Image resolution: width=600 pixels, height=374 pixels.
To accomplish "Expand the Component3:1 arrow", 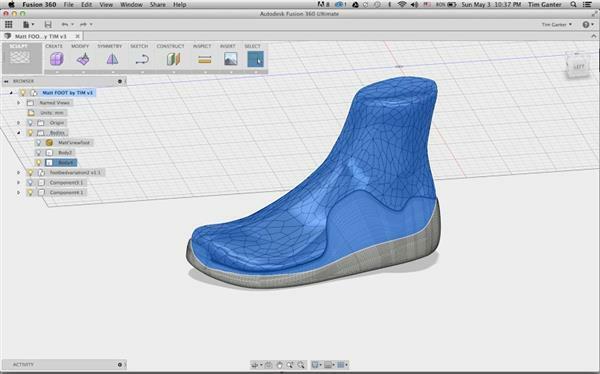I will pyautogui.click(x=18, y=183).
